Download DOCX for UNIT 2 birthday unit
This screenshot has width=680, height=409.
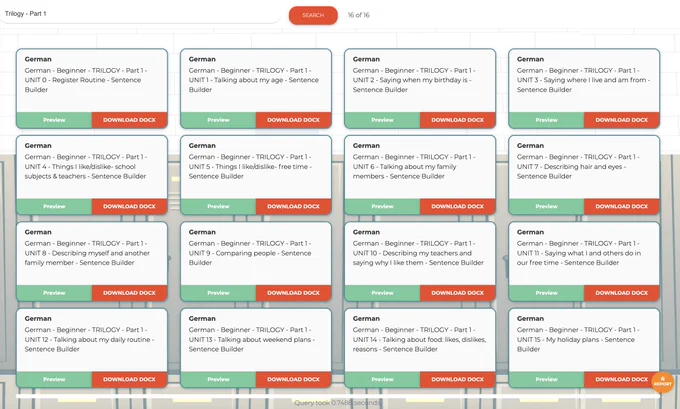458,120
